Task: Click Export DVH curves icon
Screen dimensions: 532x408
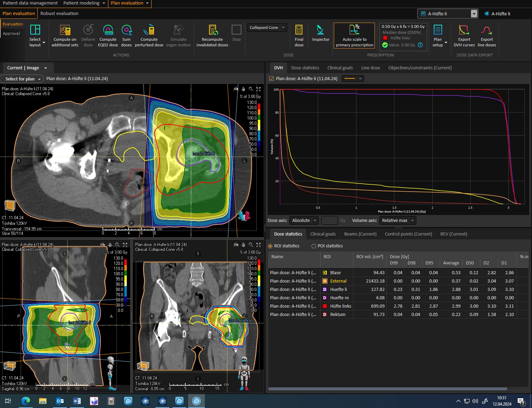Action: (x=464, y=30)
